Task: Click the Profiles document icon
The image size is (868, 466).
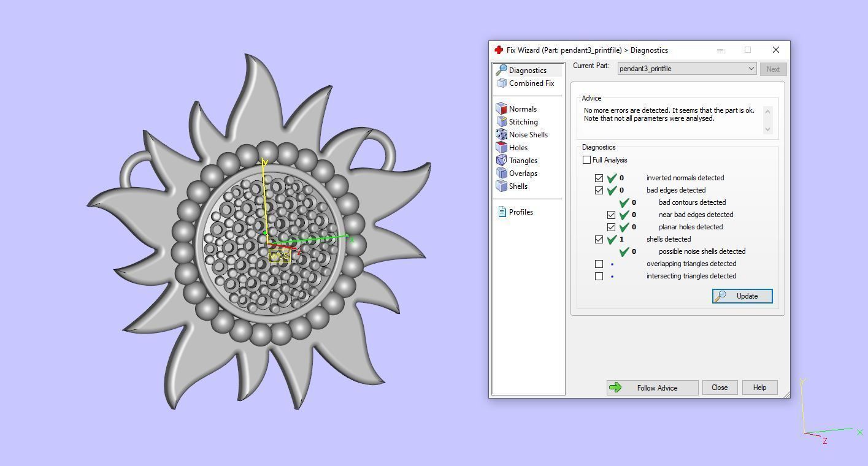Action: [x=502, y=212]
